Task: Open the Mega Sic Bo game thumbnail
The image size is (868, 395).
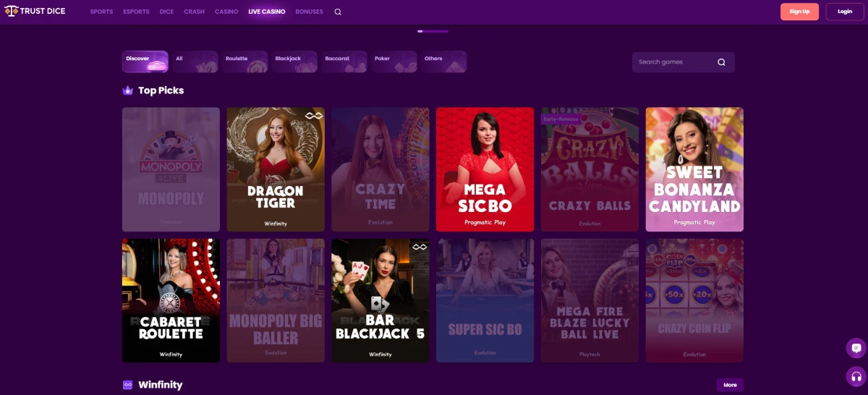Action: click(485, 169)
